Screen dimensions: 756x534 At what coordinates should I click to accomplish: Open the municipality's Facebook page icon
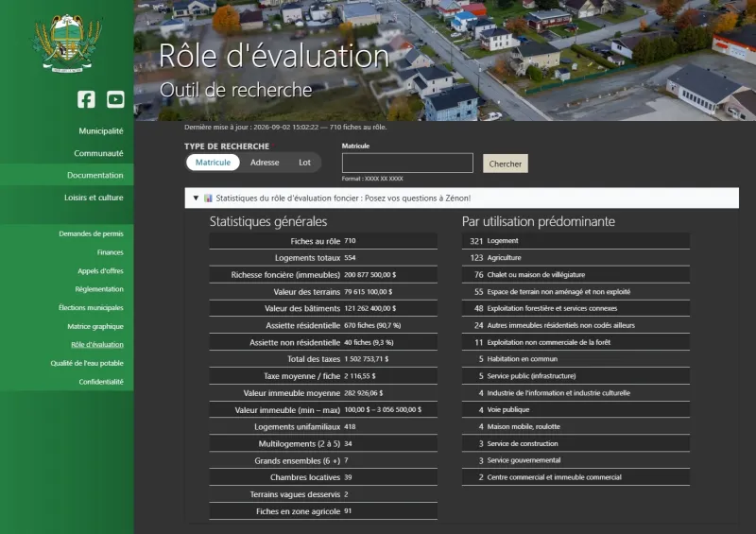tap(86, 99)
